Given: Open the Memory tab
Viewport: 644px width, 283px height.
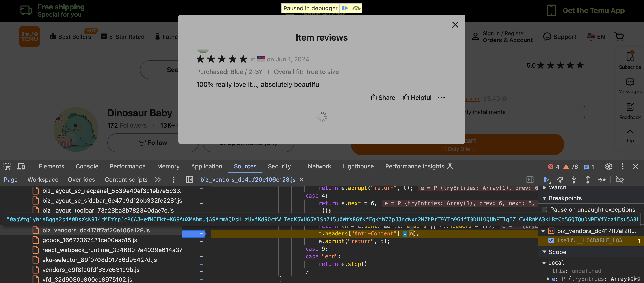Looking at the screenshot, I should point(168,166).
